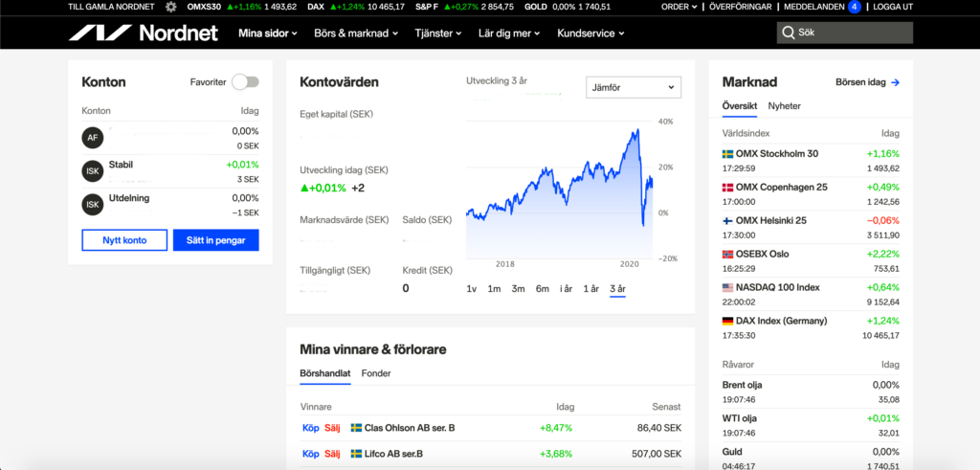
Task: Expand the Mina sidor menu
Action: coord(268,34)
